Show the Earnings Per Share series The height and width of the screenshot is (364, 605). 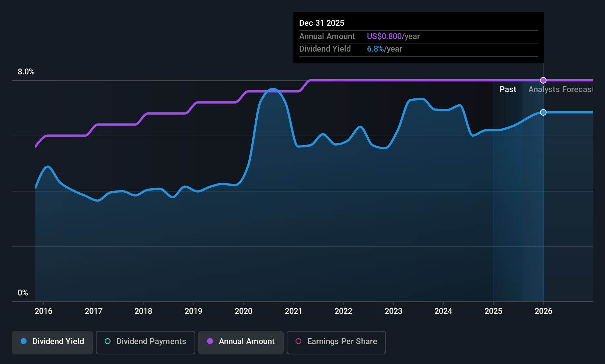coord(336,342)
